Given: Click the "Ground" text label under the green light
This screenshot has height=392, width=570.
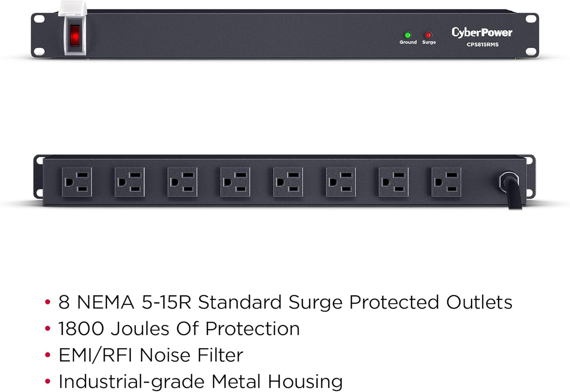Looking at the screenshot, I should pos(408,42).
